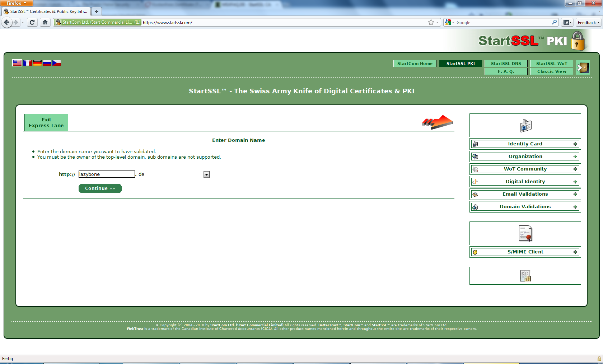Go to browser home page icon

click(x=45, y=22)
